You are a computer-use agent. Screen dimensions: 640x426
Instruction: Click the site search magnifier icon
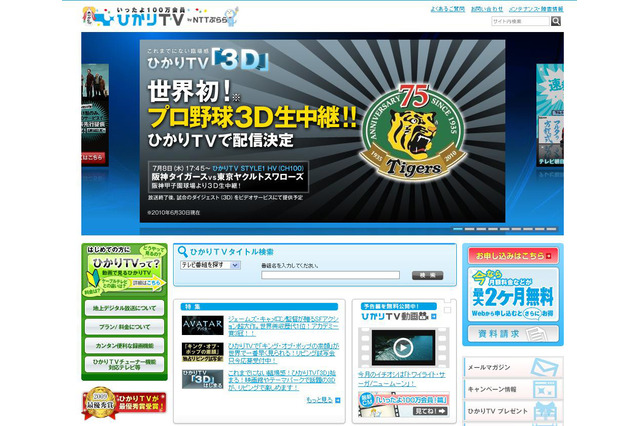pyautogui.click(x=556, y=21)
